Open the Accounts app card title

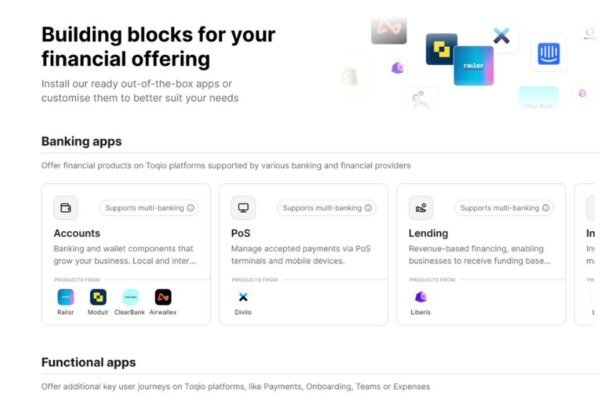(77, 233)
